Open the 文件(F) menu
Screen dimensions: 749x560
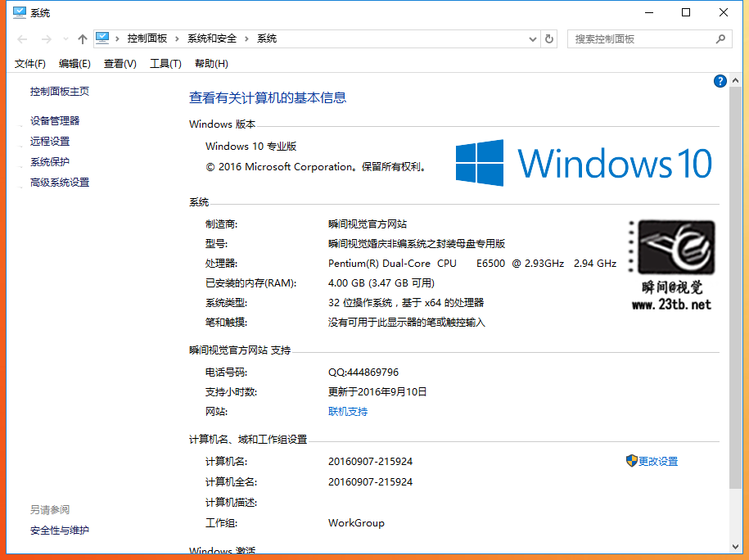pos(30,64)
